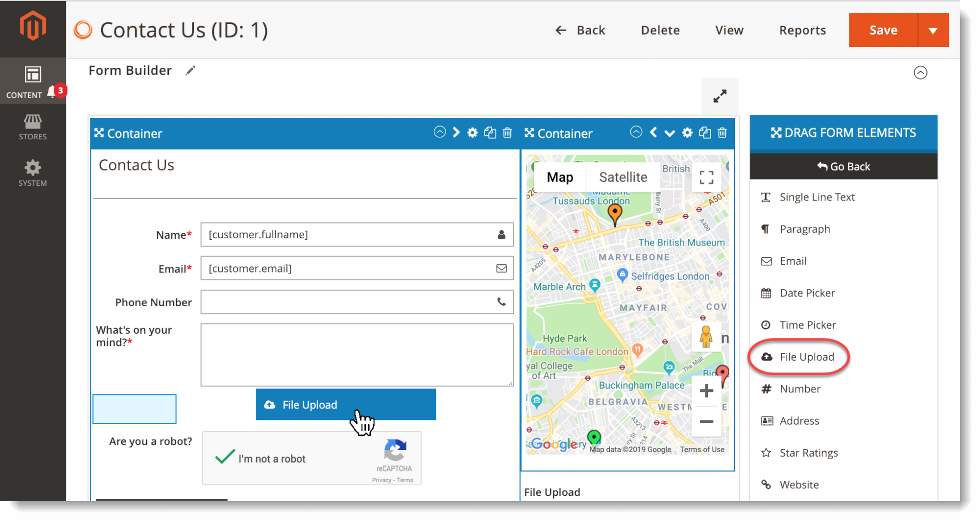Select the Street View pegman

pos(706,337)
